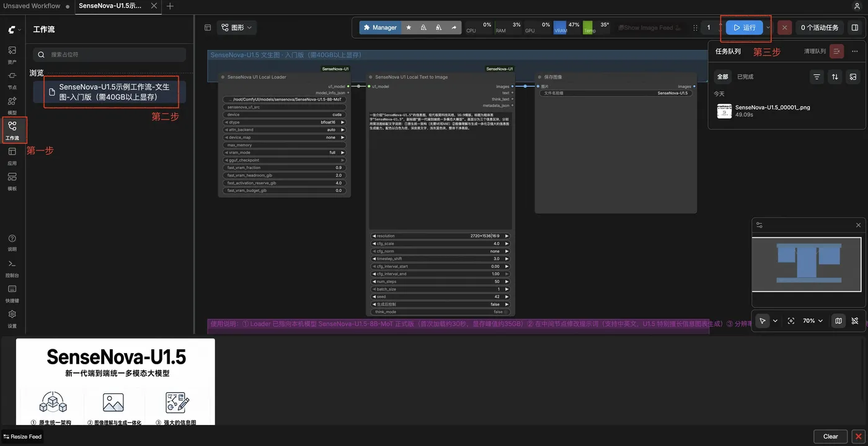This screenshot has height=446, width=868.
Task: Click the 0 个活动任务 button
Action: [x=819, y=28]
